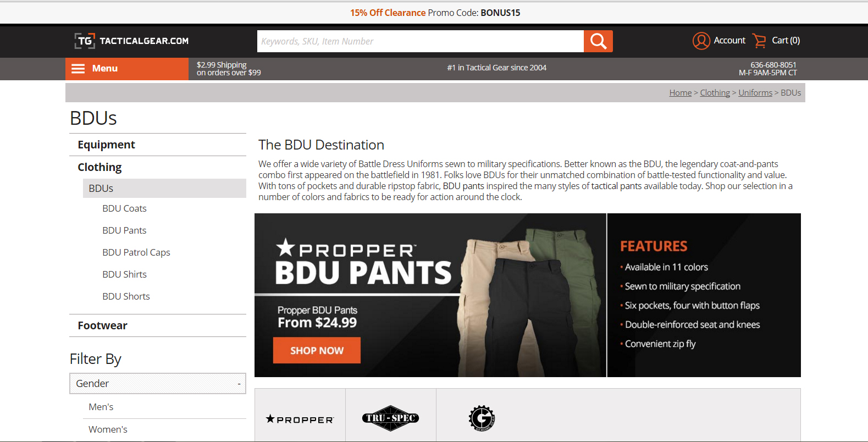The image size is (868, 442).
Task: Click the orange search magnifier button
Action: pos(598,41)
